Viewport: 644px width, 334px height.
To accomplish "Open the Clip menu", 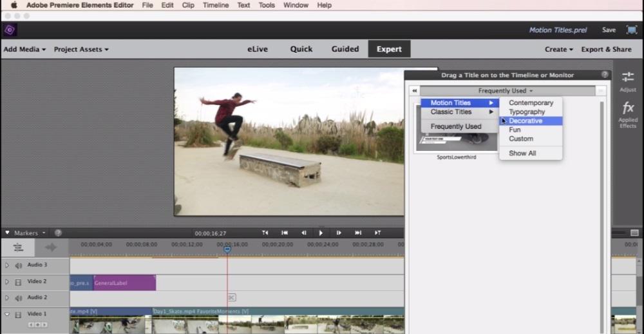I will click(188, 5).
